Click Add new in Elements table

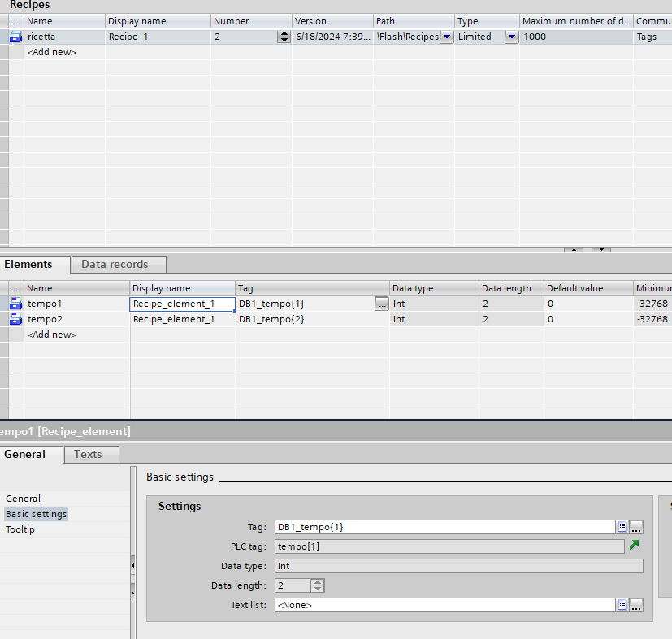coord(52,335)
